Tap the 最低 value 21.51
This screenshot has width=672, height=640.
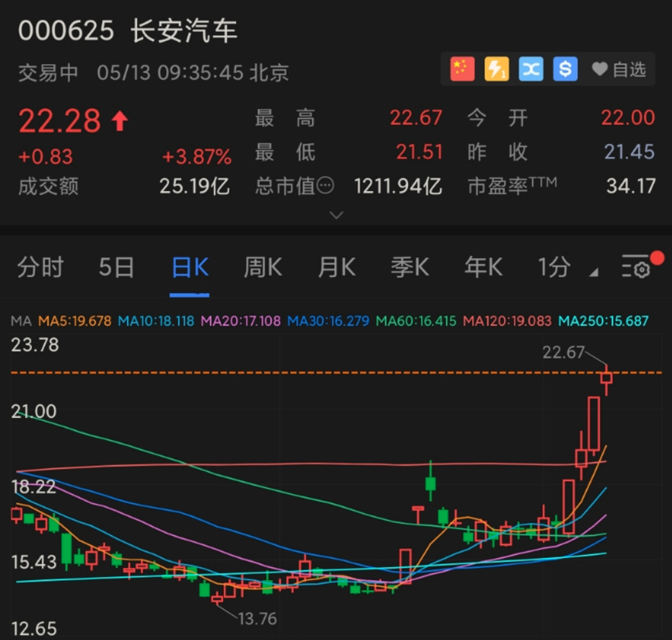(419, 152)
